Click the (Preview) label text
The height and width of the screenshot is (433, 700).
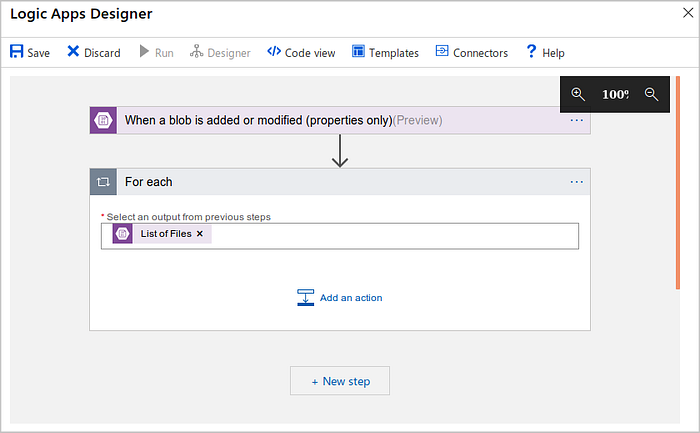(417, 121)
